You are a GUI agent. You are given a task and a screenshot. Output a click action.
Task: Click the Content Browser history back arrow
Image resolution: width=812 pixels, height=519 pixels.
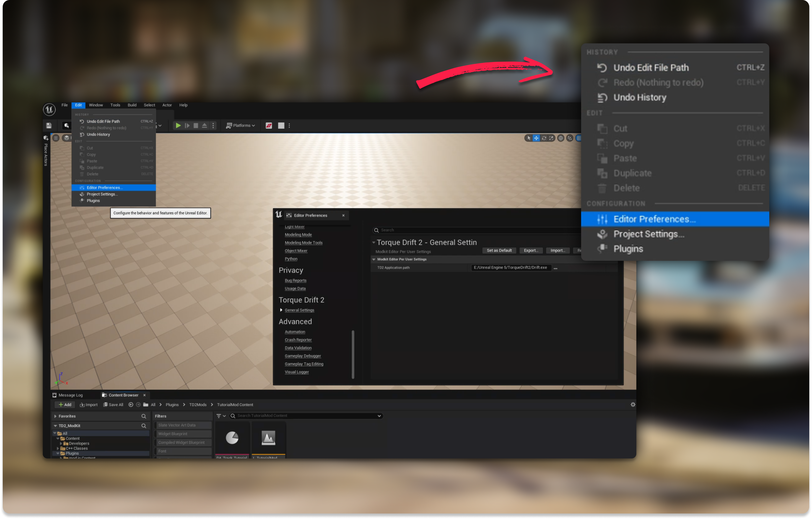(131, 404)
